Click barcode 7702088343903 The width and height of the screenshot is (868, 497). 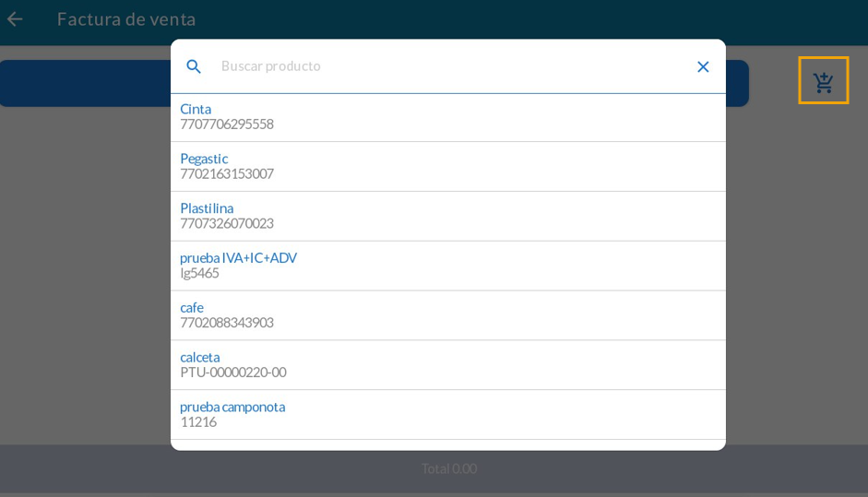coord(227,324)
